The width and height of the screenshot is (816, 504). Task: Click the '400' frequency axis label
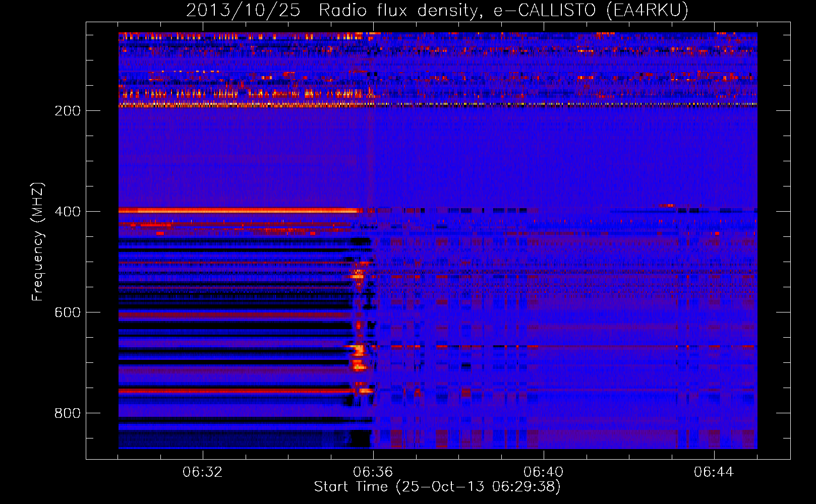tap(67, 212)
